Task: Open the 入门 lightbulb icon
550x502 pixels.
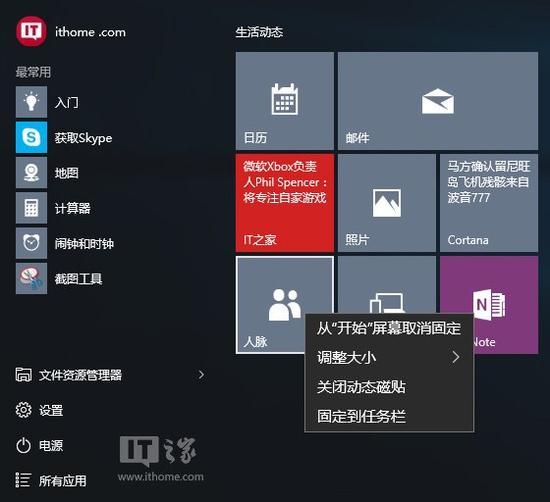Action: pos(31,102)
